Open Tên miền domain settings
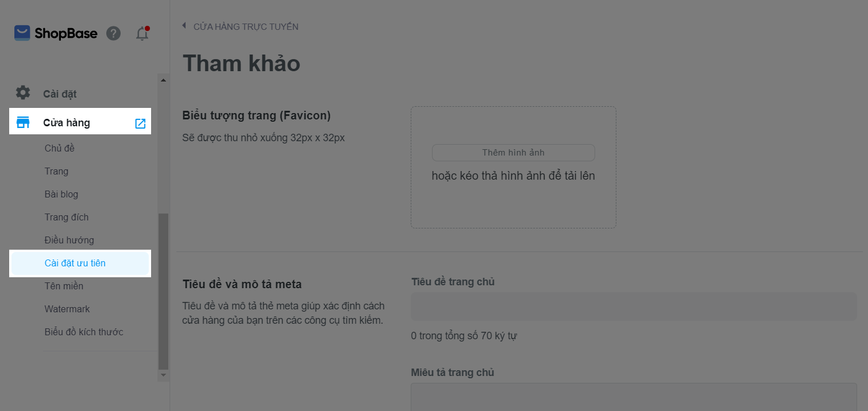Screen dimensions: 868x411 pos(64,286)
